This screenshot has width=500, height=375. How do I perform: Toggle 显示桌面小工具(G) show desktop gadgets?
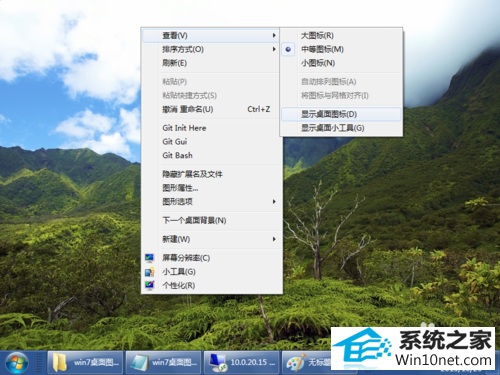click(341, 128)
